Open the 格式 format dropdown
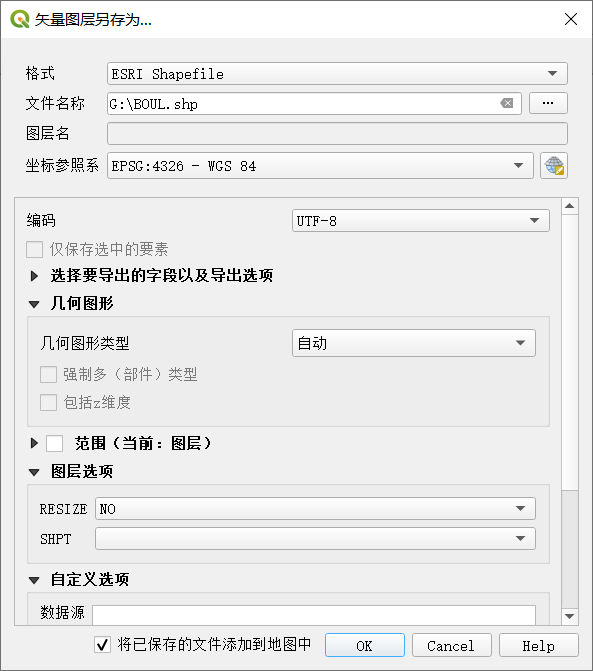The width and height of the screenshot is (593, 671). point(337,74)
